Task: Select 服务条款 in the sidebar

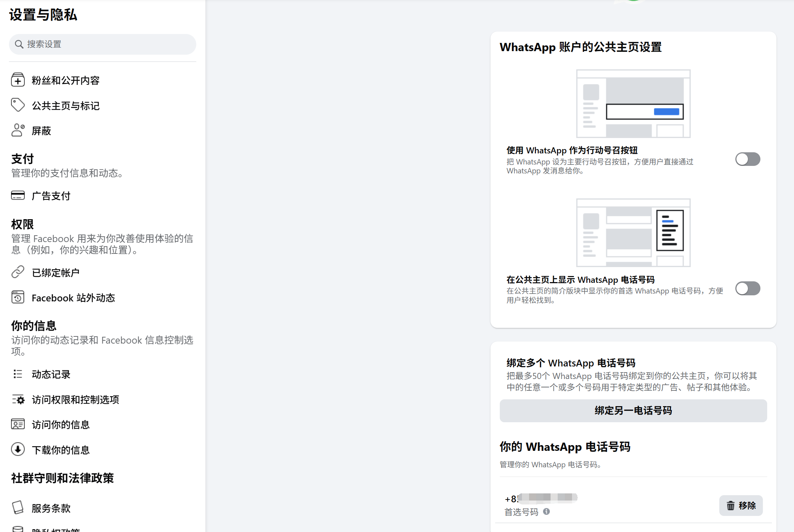Action: [x=51, y=508]
